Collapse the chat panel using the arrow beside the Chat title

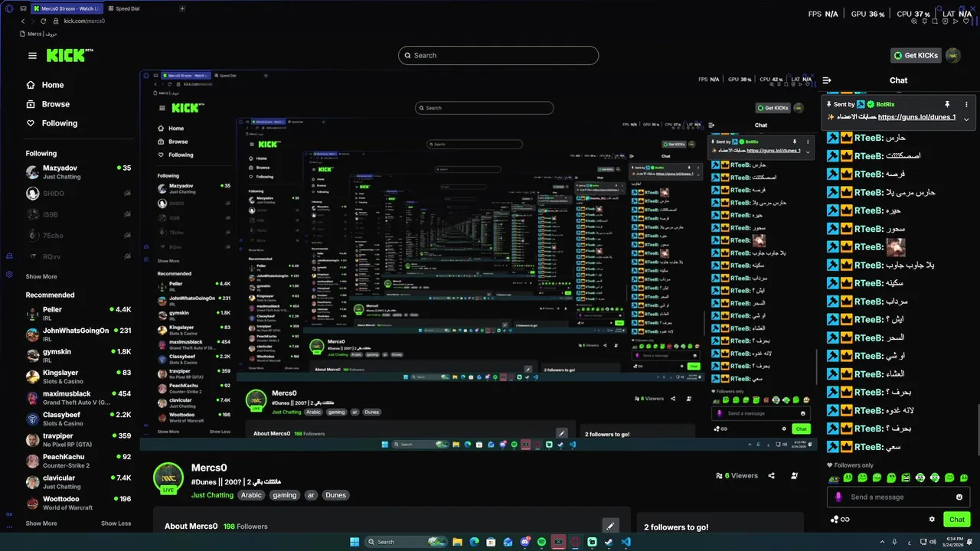(x=827, y=80)
